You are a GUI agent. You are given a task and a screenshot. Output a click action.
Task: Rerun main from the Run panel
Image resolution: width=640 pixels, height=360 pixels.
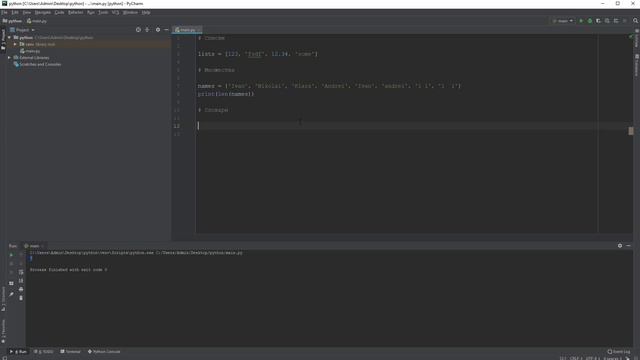pos(11,255)
